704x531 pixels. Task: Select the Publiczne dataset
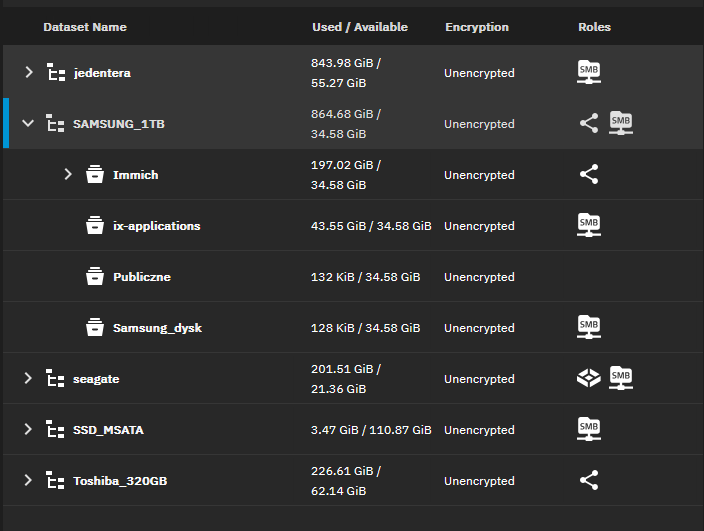click(x=141, y=277)
